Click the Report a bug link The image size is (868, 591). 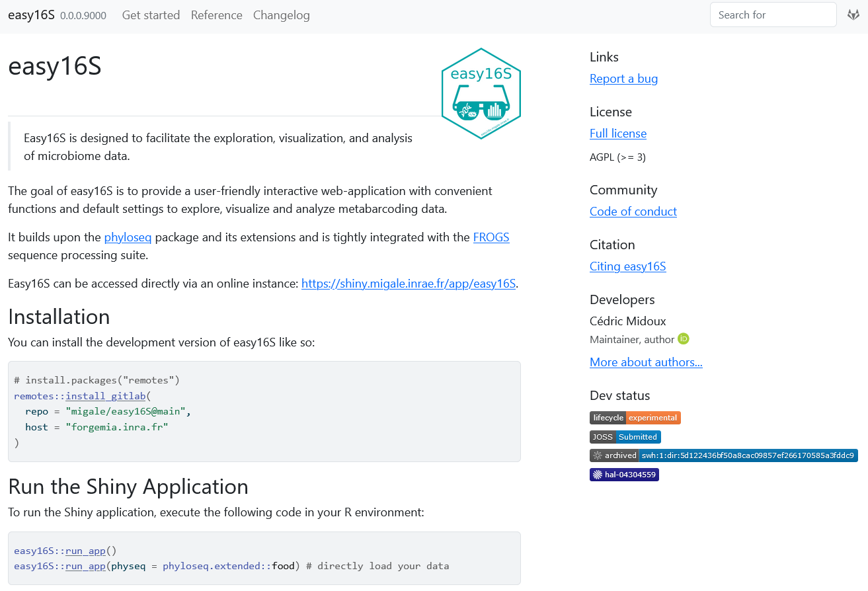pos(623,79)
